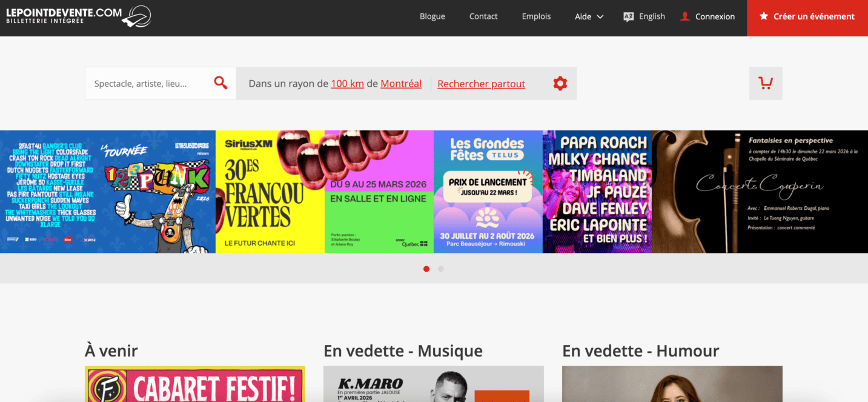Click Rechercher partout

(481, 83)
